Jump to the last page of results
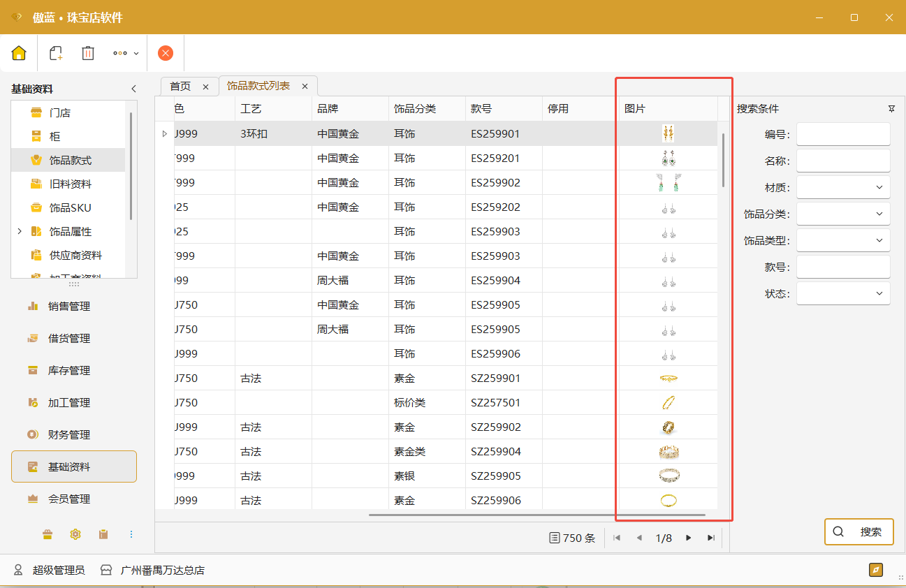The height and width of the screenshot is (588, 906). pyautogui.click(x=711, y=538)
